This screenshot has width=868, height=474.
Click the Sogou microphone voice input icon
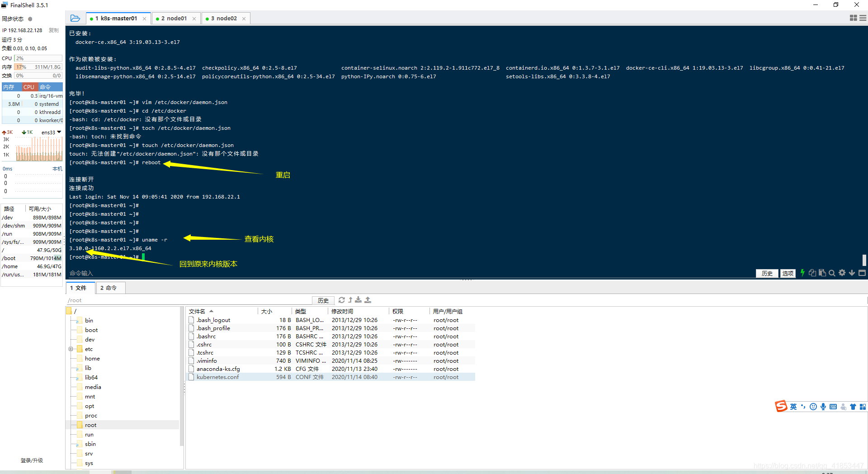pyautogui.click(x=823, y=407)
